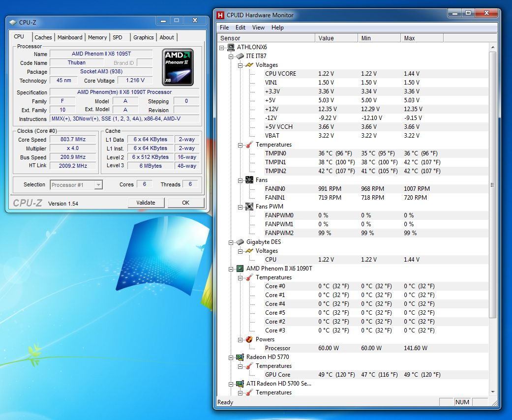Select the Radeon HD 5770 card icon

pyautogui.click(x=240, y=357)
